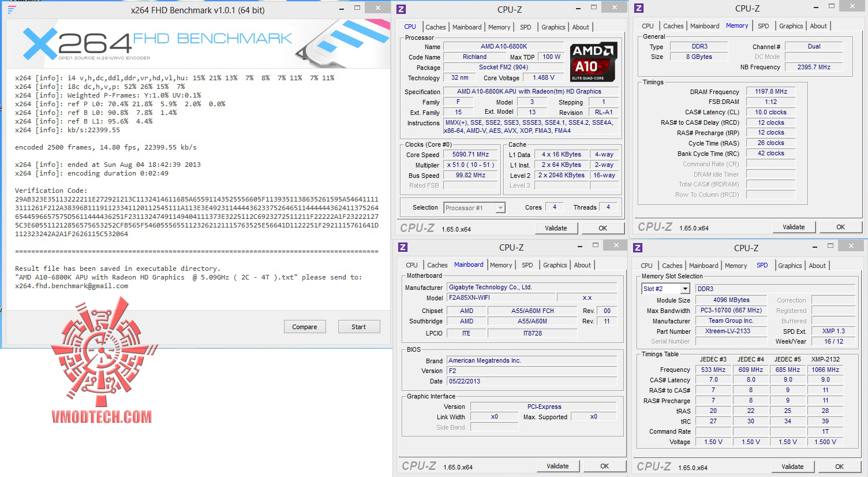Click the Multiplier value "x 51.0 ( 10 - 51 )"
Screen dimensions: 868x477
tap(470, 165)
